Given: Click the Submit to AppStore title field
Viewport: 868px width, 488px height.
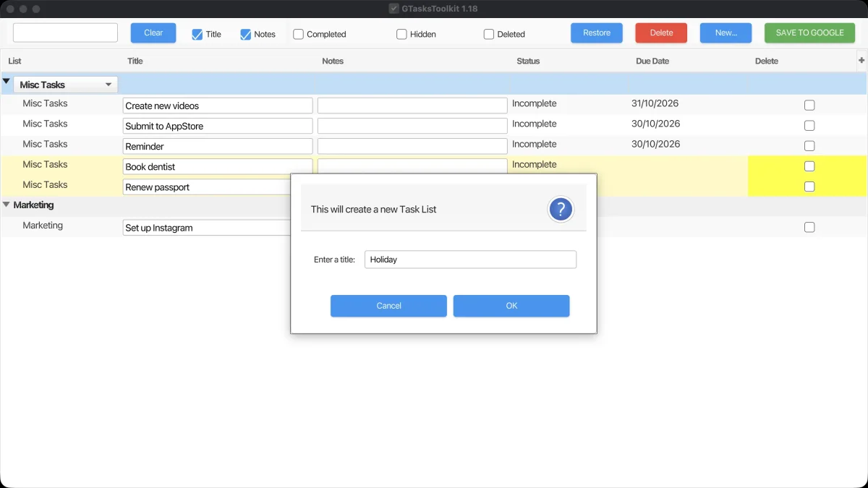Looking at the screenshot, I should (218, 126).
